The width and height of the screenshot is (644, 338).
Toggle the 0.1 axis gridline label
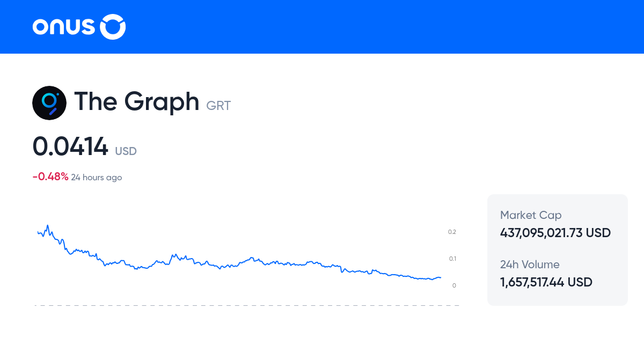click(452, 259)
